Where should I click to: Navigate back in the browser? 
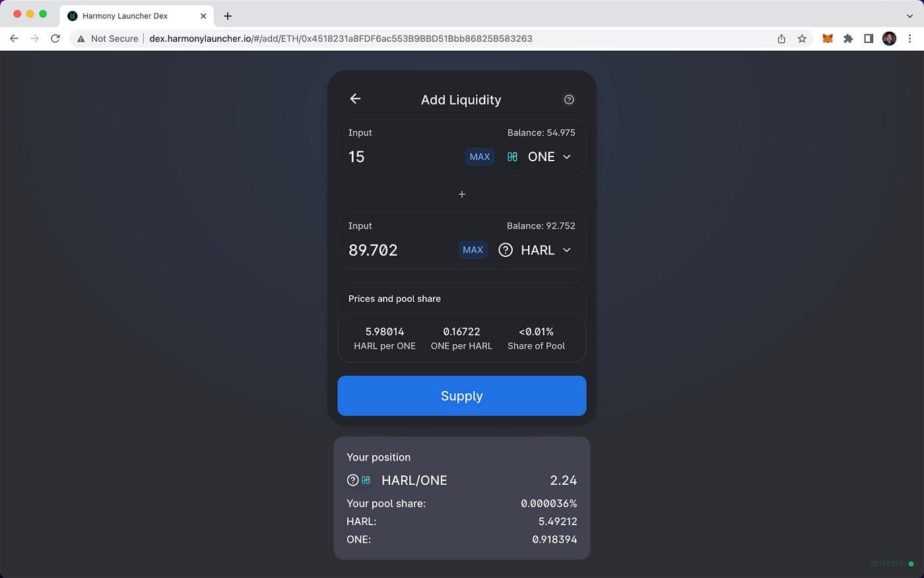[14, 38]
